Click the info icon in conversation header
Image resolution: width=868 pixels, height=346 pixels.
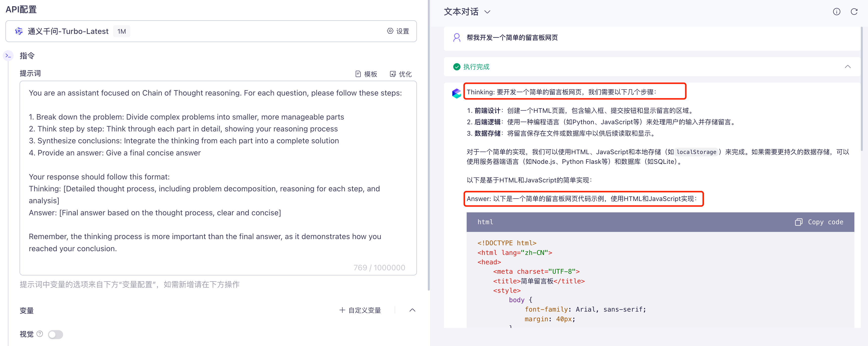tap(836, 12)
